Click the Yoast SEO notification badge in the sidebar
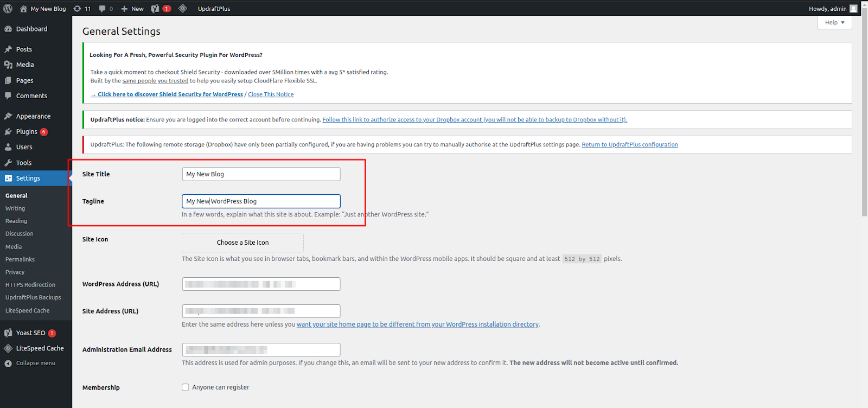This screenshot has width=868, height=408. [52, 333]
